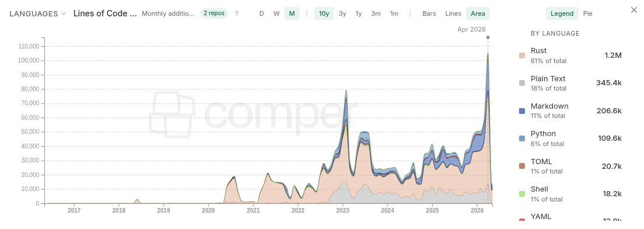Click the 110,000 y-axis label

(x=29, y=47)
